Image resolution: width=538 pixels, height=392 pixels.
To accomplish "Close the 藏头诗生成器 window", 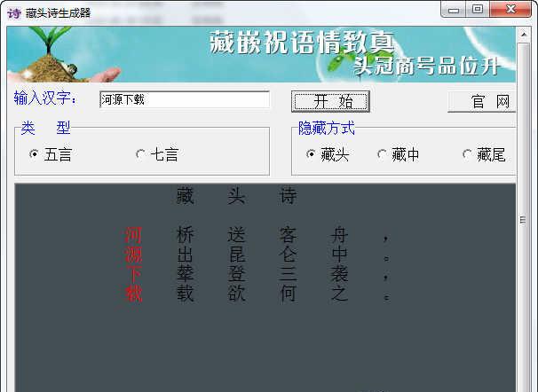I will tap(509, 9).
